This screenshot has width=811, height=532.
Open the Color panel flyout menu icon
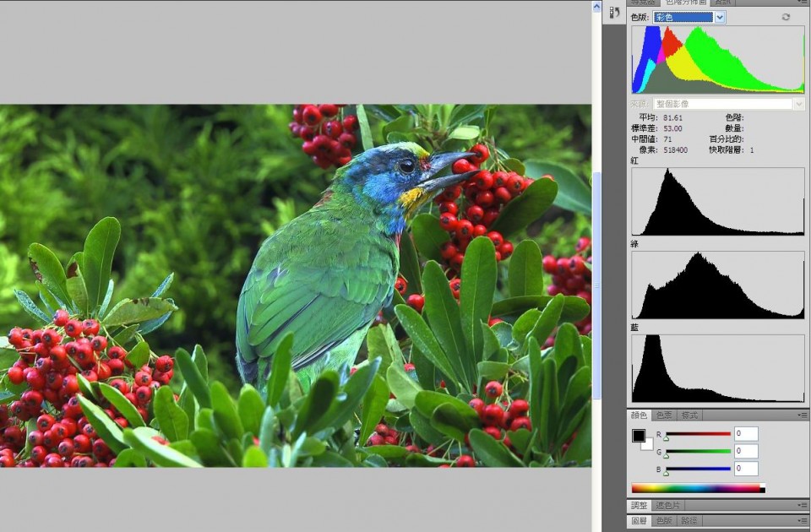802,415
